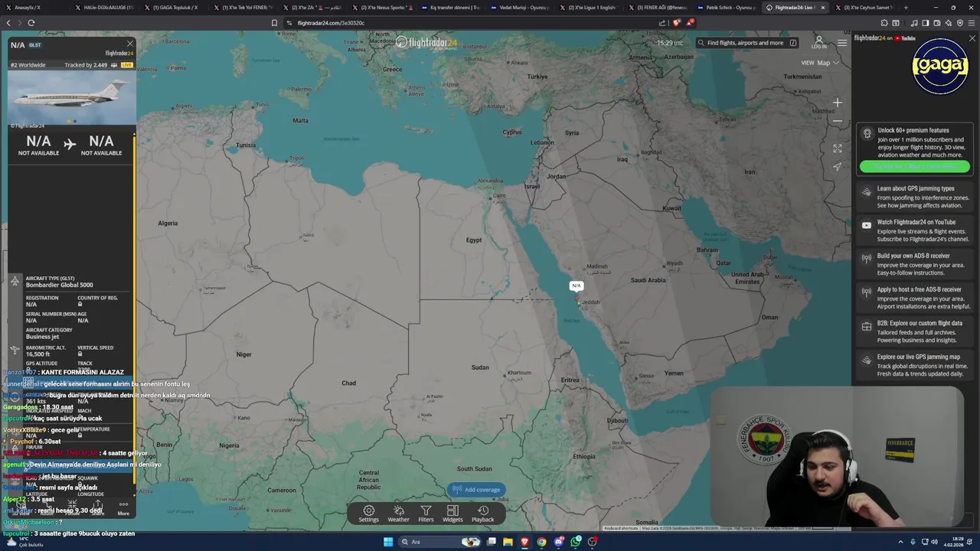Reload the page with the refresh icon
The width and height of the screenshot is (980, 551).
(31, 23)
